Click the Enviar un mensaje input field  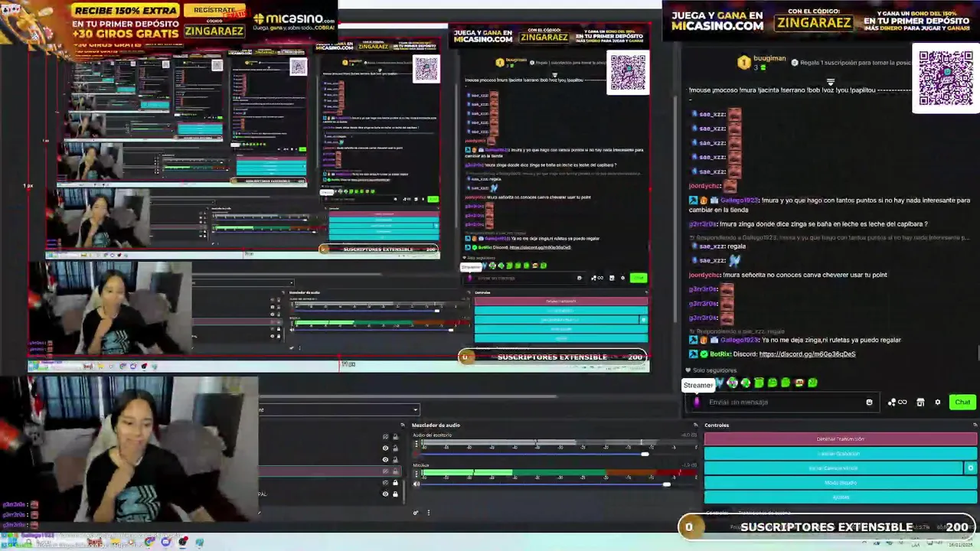click(784, 402)
